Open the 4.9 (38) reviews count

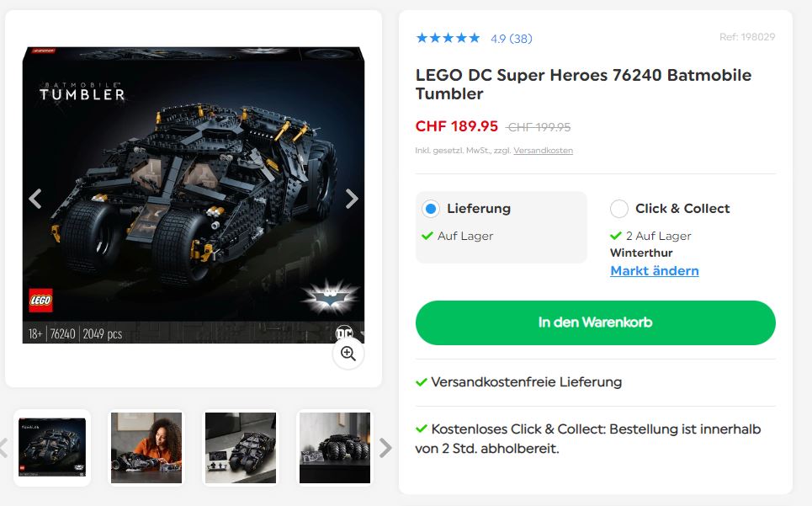pyautogui.click(x=511, y=39)
